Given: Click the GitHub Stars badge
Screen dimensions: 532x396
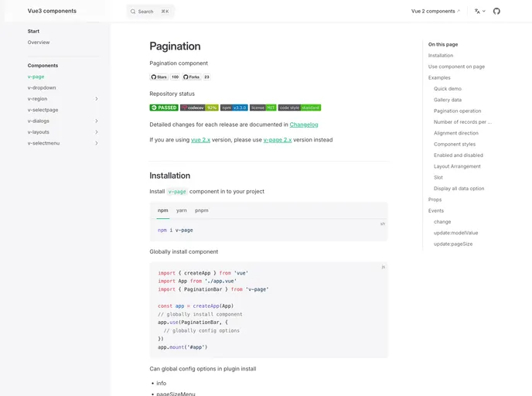Looking at the screenshot, I should [159, 77].
